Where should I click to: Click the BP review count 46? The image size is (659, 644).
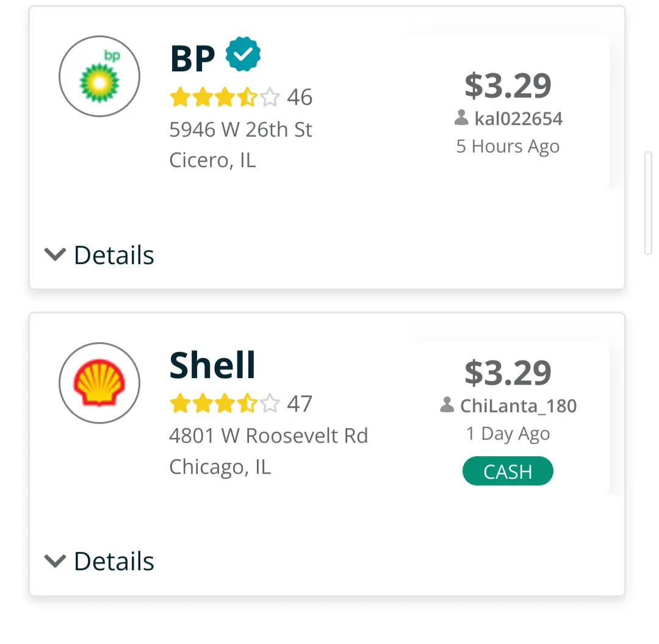tap(300, 97)
